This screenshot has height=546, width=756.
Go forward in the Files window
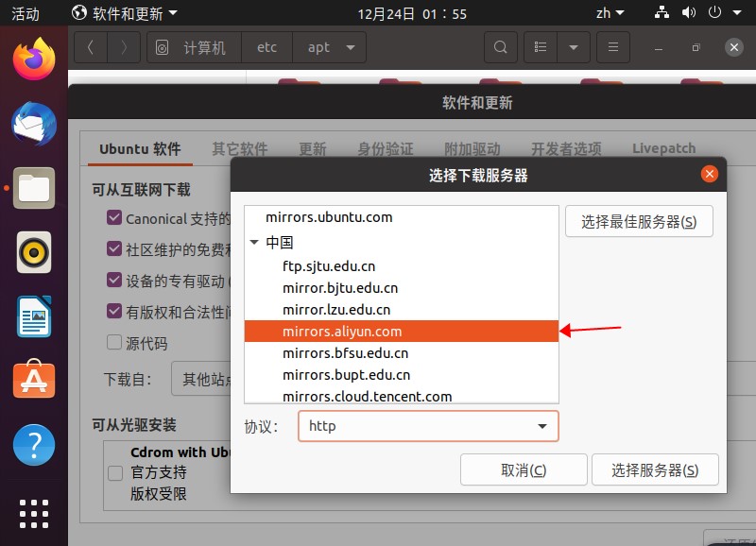(124, 47)
